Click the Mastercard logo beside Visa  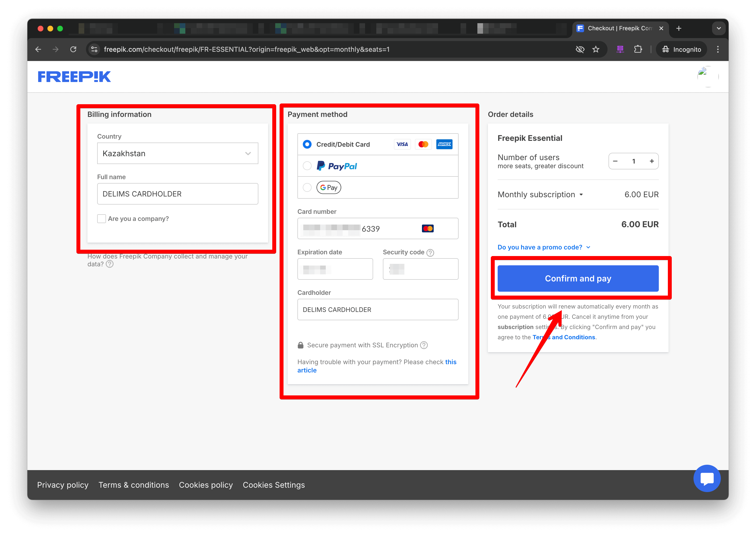pos(423,144)
